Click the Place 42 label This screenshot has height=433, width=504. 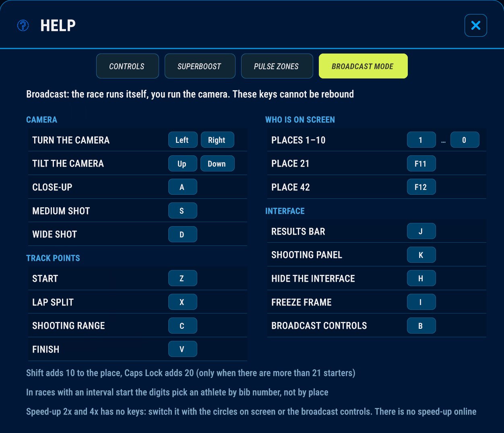tap(291, 187)
